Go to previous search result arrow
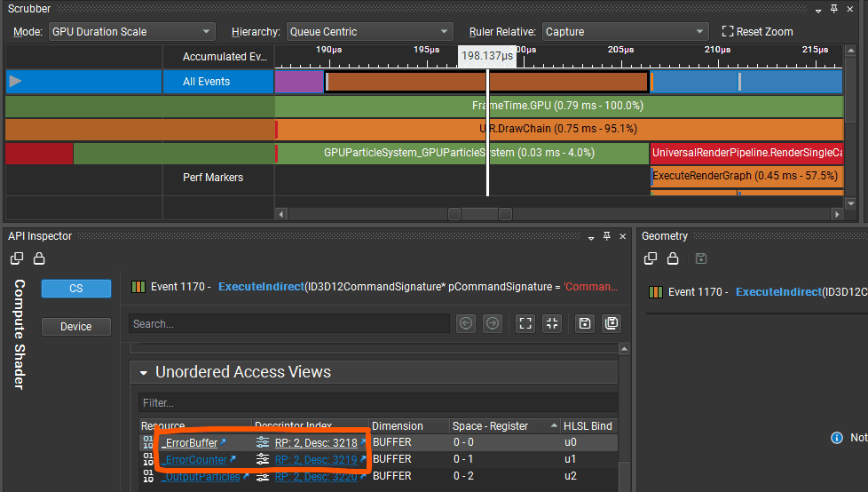 click(x=466, y=323)
